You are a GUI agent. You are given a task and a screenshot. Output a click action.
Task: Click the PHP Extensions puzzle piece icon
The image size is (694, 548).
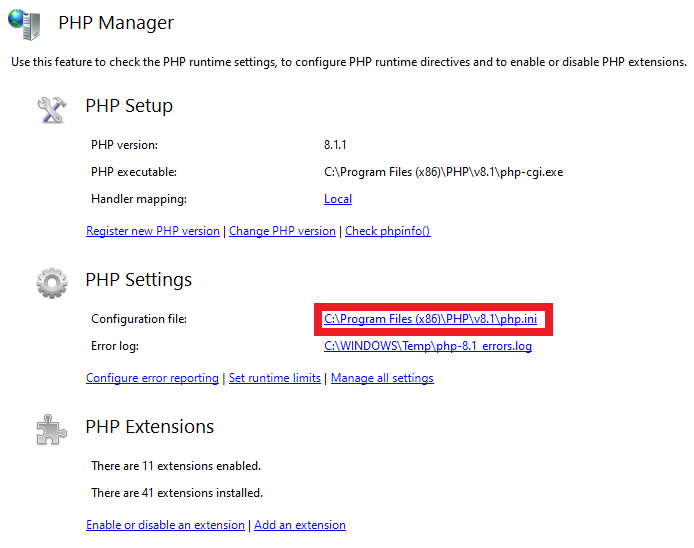click(x=51, y=429)
